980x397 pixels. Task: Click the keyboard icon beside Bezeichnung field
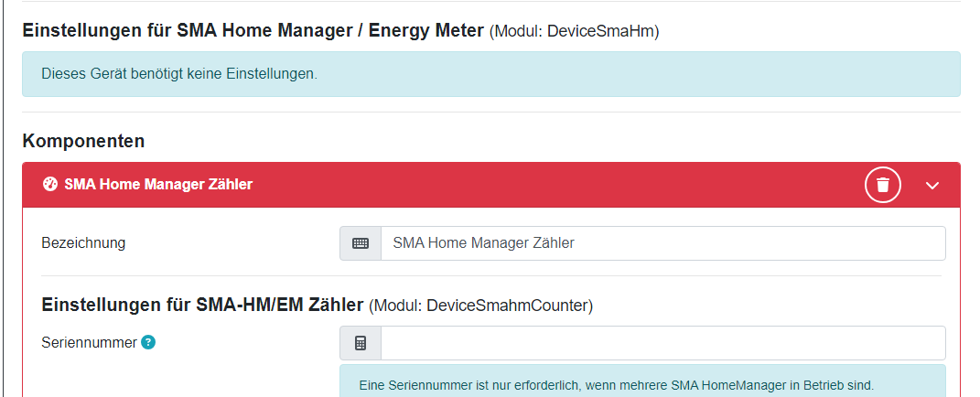[361, 243]
